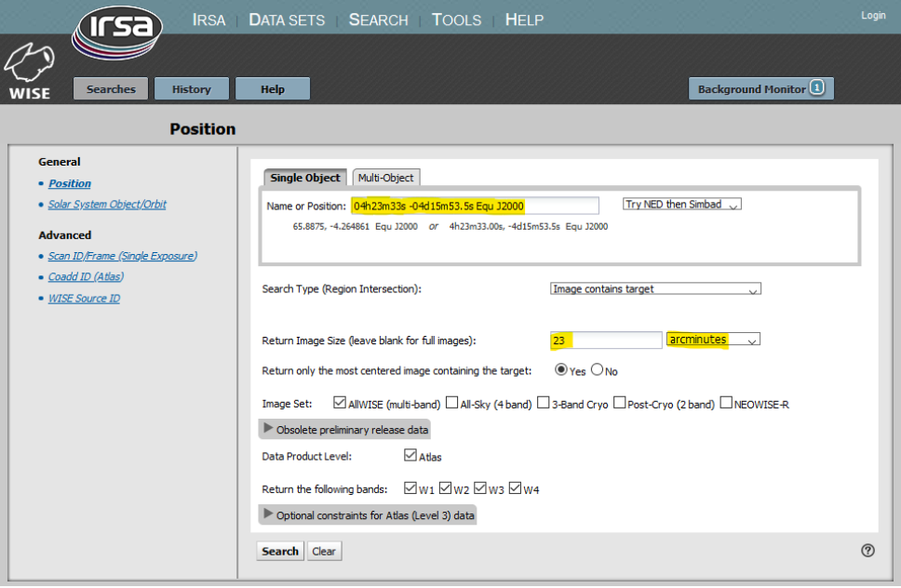This screenshot has height=588, width=901.
Task: Toggle the W4 band checkbox
Action: [516, 488]
